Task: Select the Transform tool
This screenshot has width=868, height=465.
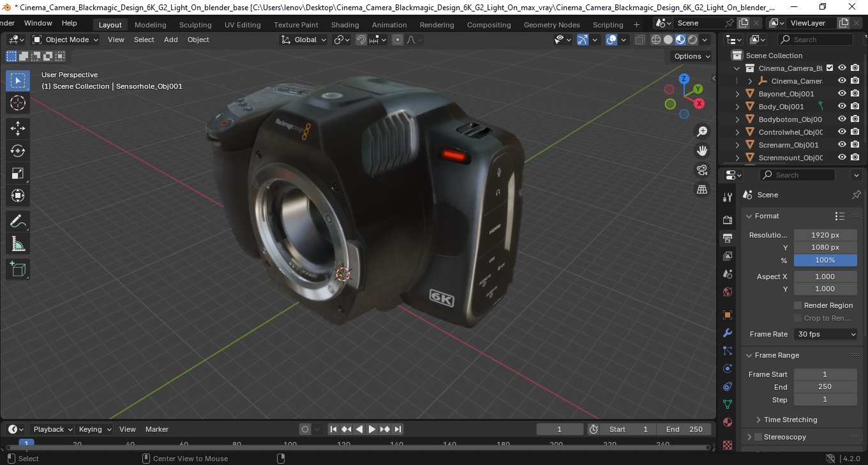Action: [x=18, y=195]
